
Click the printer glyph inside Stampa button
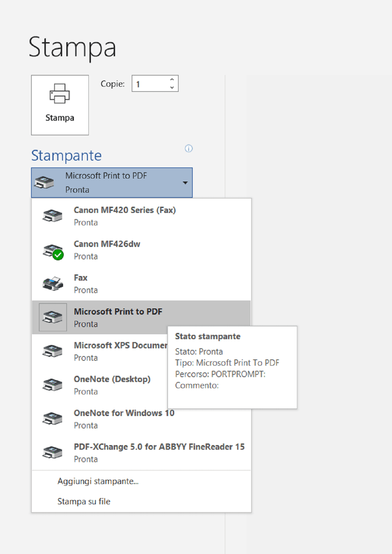[x=59, y=94]
